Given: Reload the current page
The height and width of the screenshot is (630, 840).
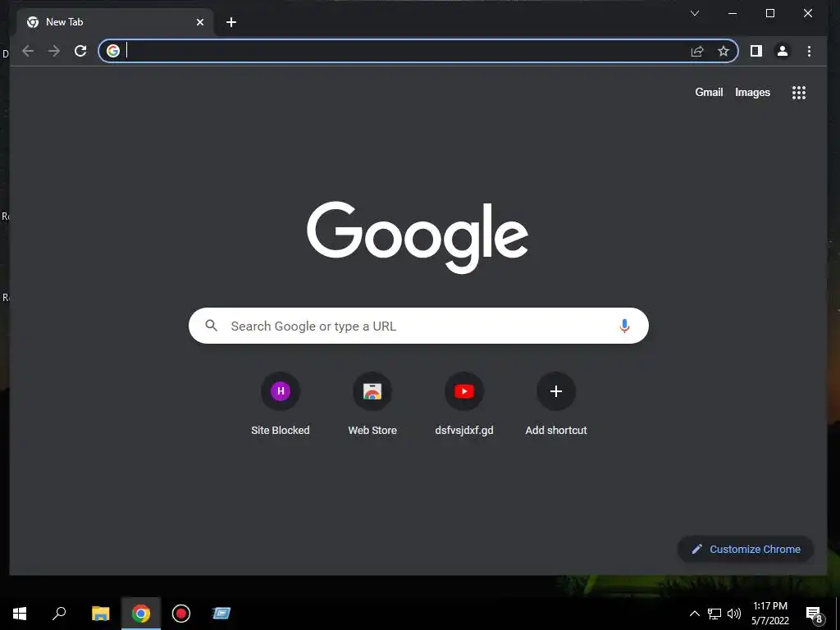Looking at the screenshot, I should [x=80, y=51].
